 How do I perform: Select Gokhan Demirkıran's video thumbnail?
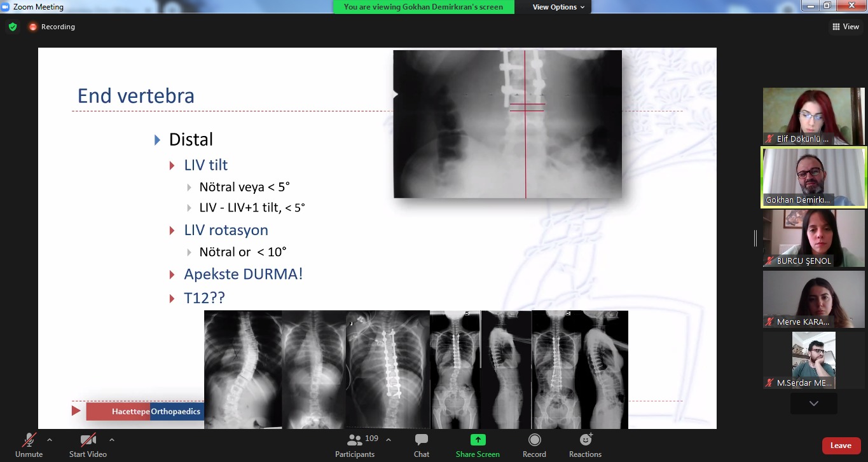813,177
